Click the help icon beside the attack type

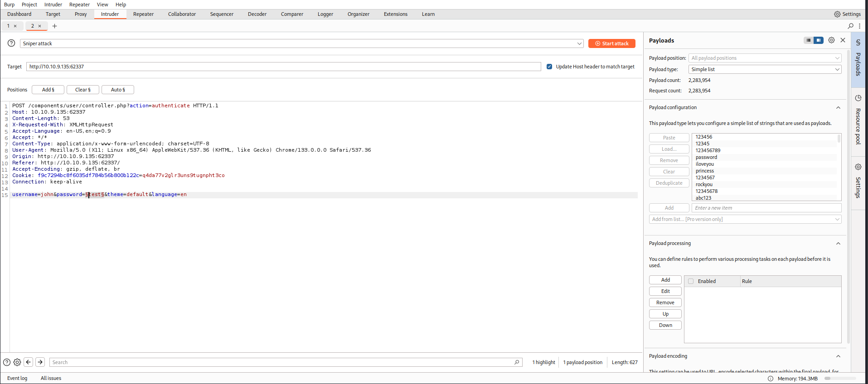click(x=11, y=43)
